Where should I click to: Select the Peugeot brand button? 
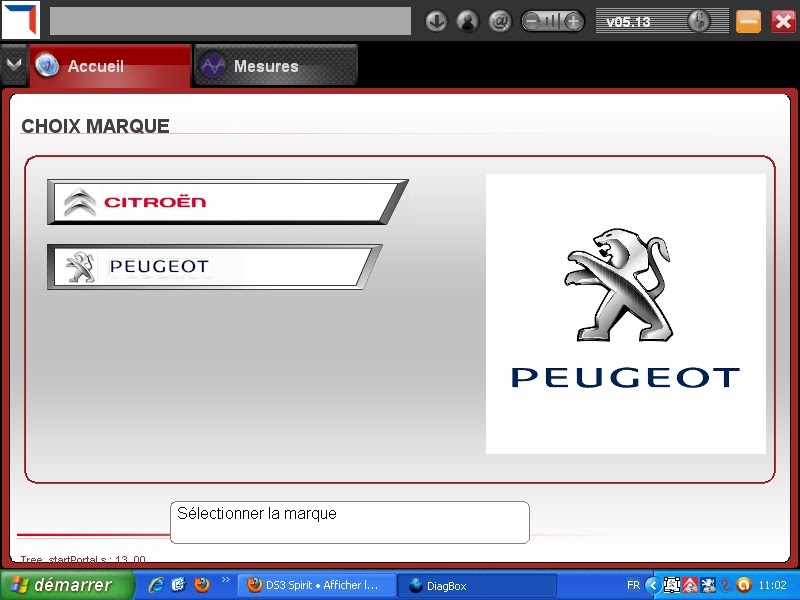tap(214, 267)
